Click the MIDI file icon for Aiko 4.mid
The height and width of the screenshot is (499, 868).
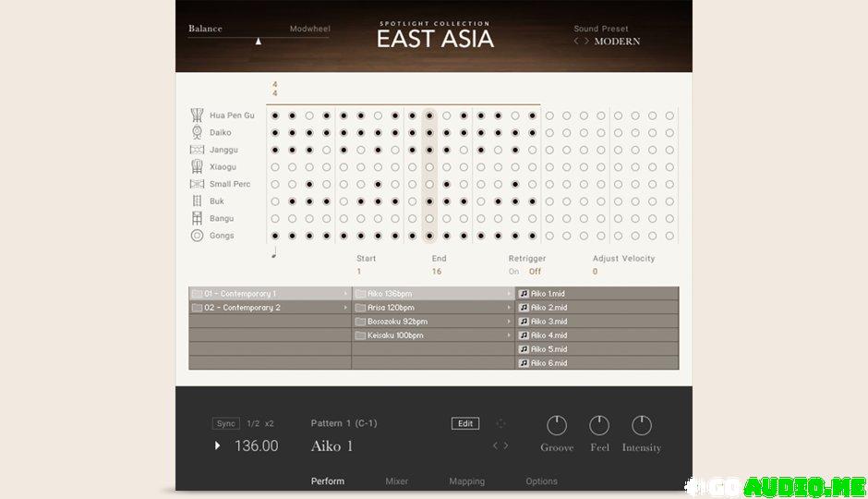click(524, 335)
